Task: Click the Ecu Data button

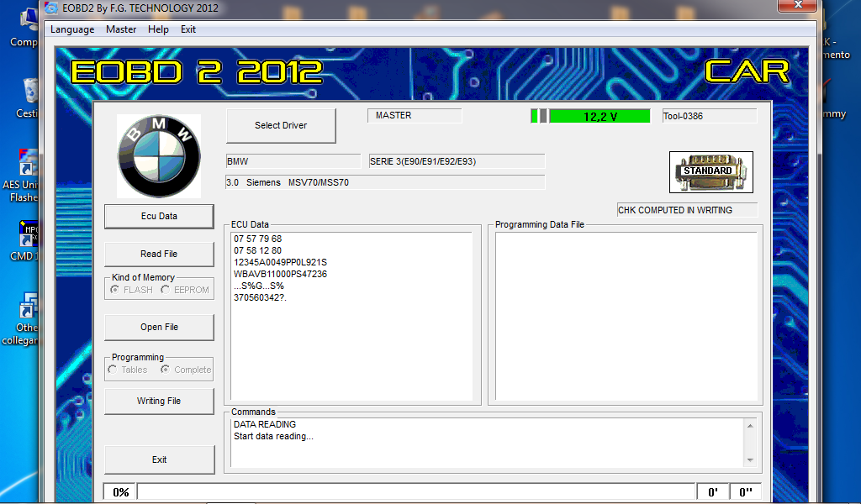Action: click(159, 216)
